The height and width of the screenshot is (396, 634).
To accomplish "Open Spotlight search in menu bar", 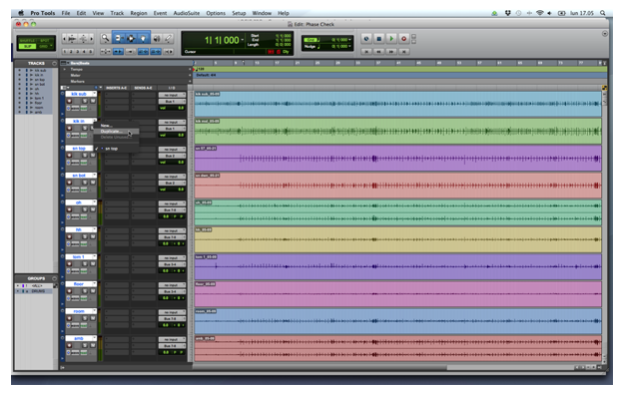I will [602, 13].
